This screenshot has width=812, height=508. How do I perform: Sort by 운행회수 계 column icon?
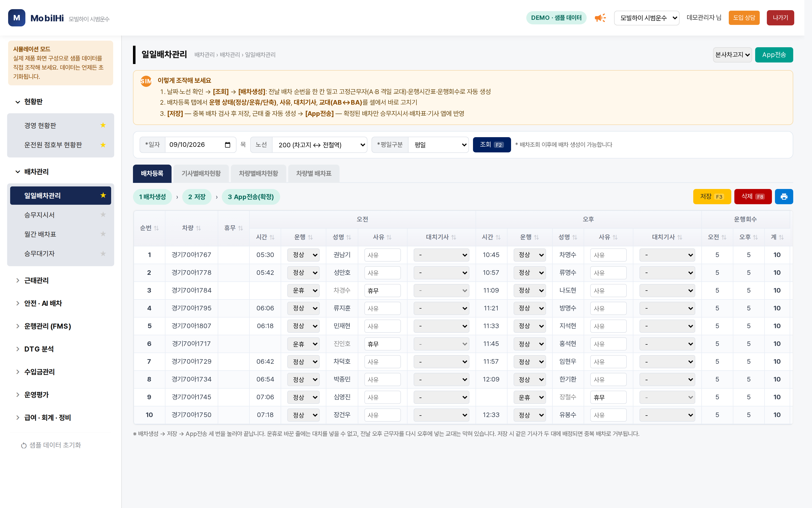point(781,237)
